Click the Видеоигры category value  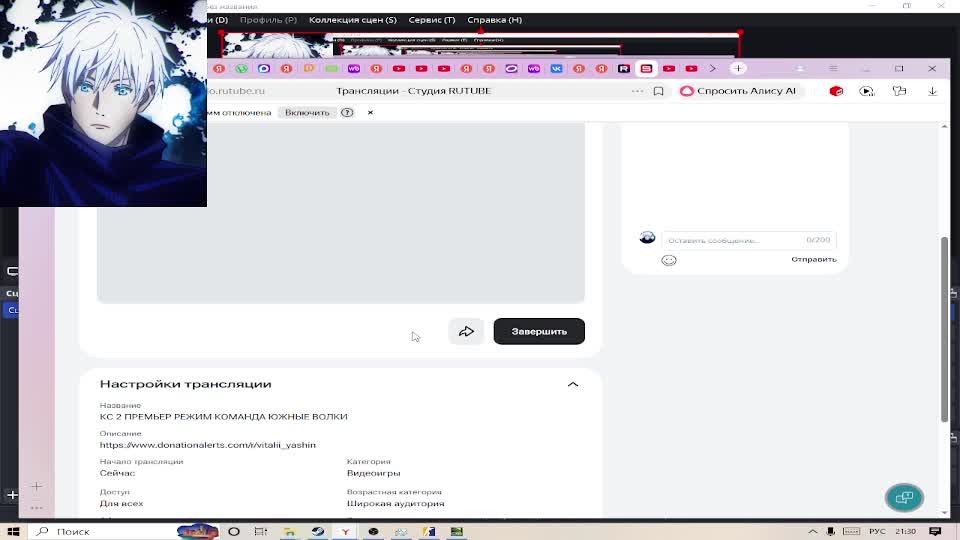pyautogui.click(x=373, y=473)
